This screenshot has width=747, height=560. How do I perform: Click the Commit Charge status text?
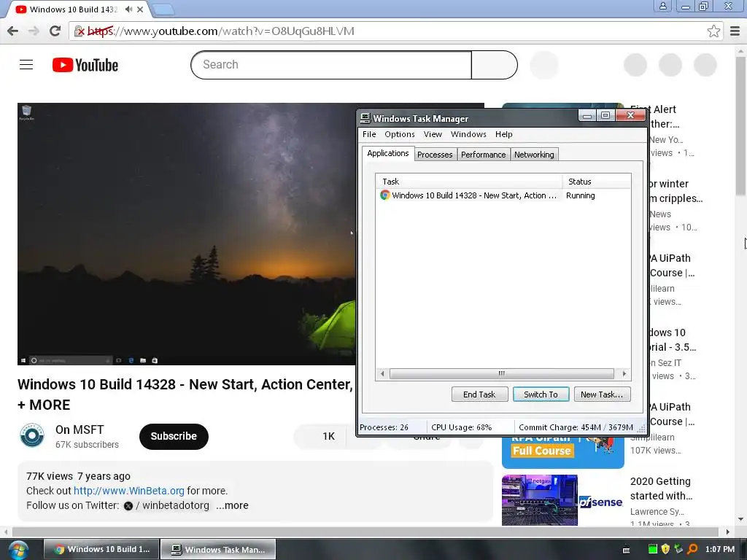point(576,427)
